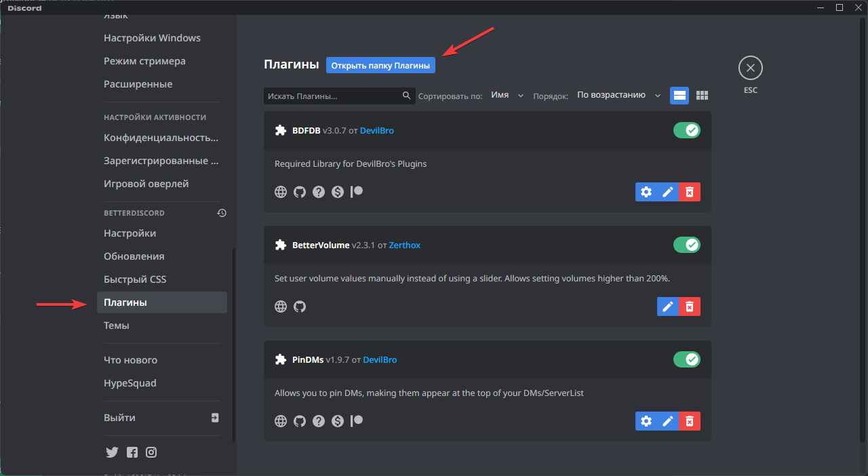Viewport: 868px width, 476px height.
Task: Open BDFDB Patreon icon
Action: 357,192
